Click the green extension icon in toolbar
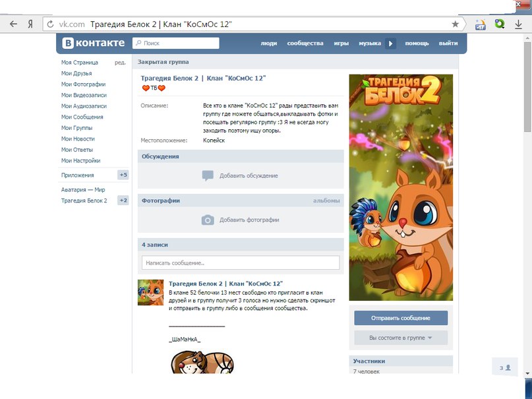This screenshot has height=399, width=532. (500, 24)
